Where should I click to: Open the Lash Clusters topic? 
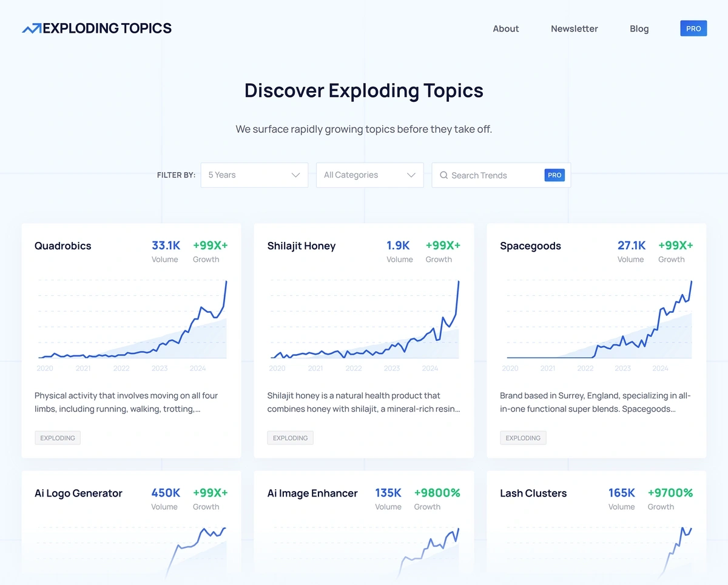(x=533, y=493)
